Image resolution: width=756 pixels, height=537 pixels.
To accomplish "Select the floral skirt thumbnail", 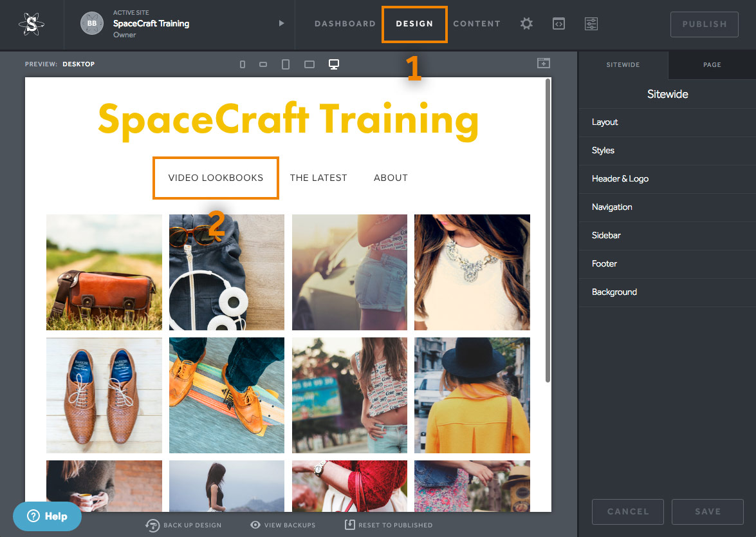I will point(472,486).
